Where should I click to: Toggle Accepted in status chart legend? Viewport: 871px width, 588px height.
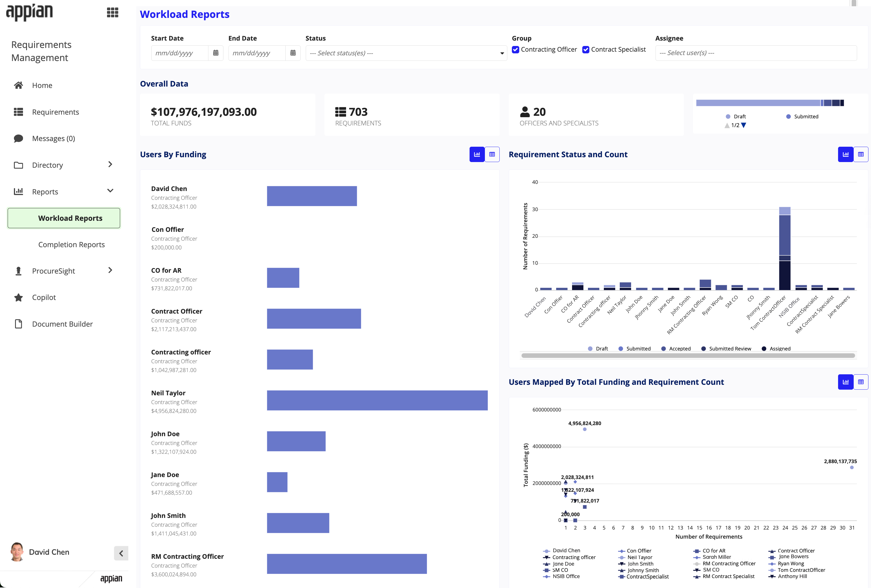(x=676, y=349)
